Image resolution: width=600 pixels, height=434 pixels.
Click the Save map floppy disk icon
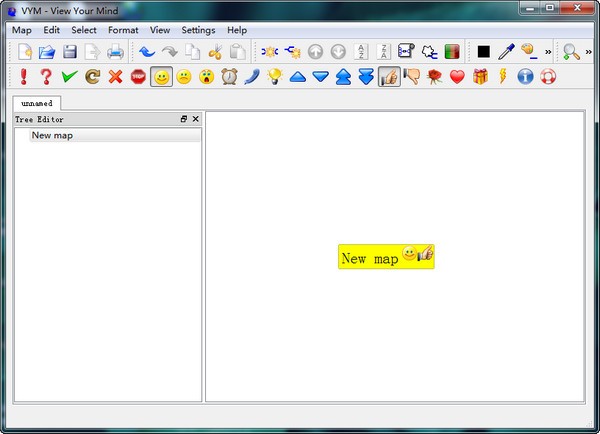pyautogui.click(x=70, y=52)
